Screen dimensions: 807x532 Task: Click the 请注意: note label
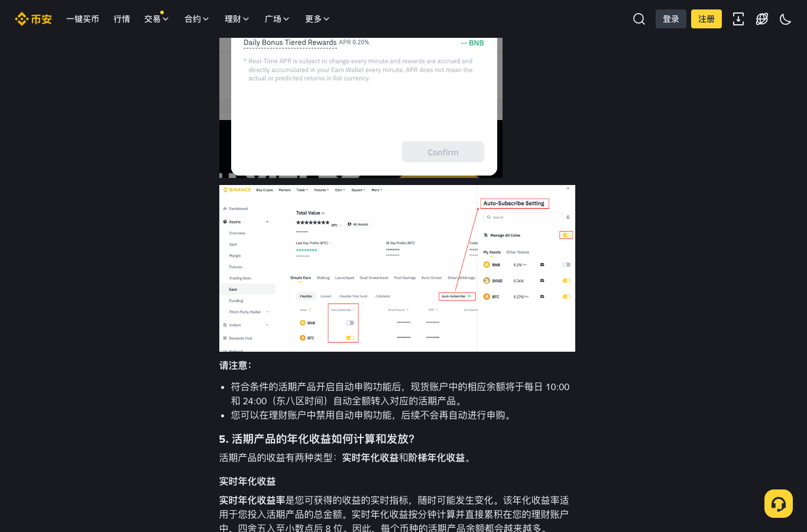coord(236,365)
